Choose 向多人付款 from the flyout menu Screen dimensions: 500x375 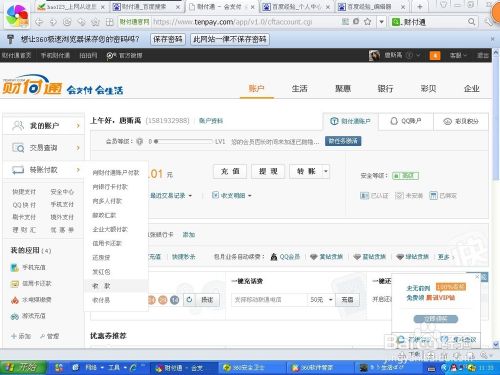tap(107, 201)
